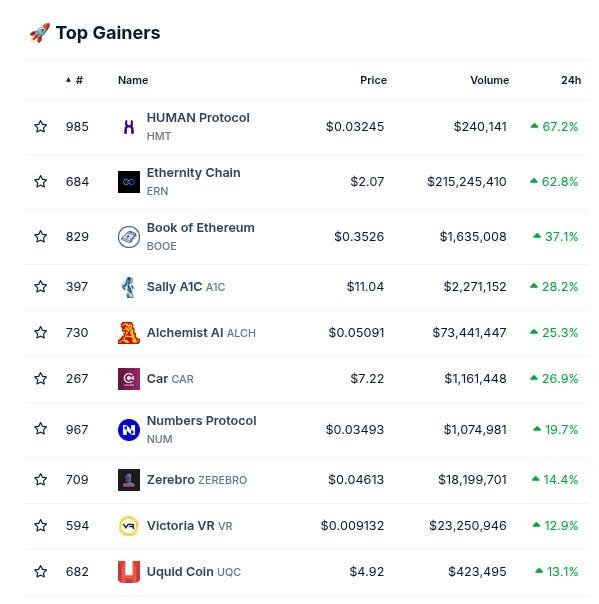Image resolution: width=599 pixels, height=604 pixels.
Task: Sort coins by Volume header
Action: pyautogui.click(x=490, y=80)
